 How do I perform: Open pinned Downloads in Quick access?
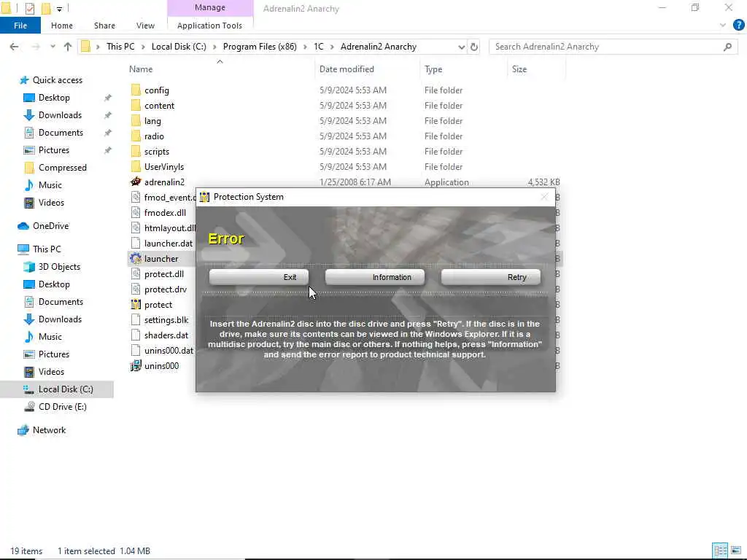tap(60, 115)
